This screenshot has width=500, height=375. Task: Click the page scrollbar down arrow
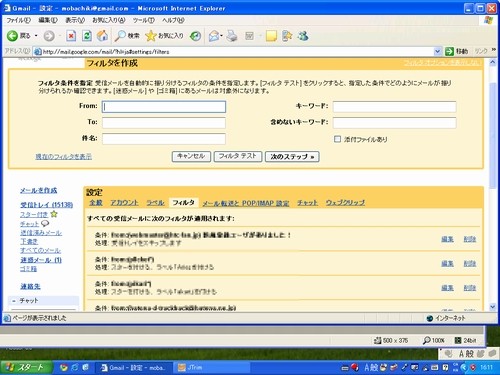click(x=493, y=307)
